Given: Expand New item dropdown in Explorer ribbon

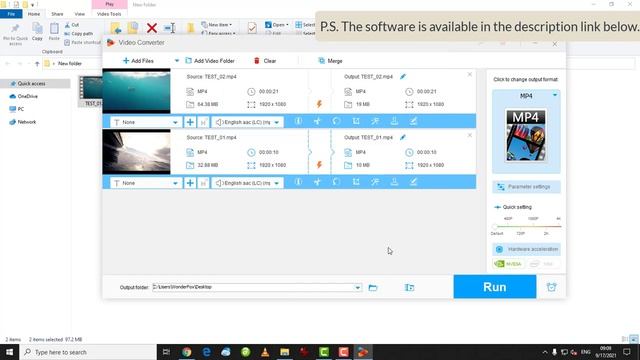Looking at the screenshot, I should [217, 25].
